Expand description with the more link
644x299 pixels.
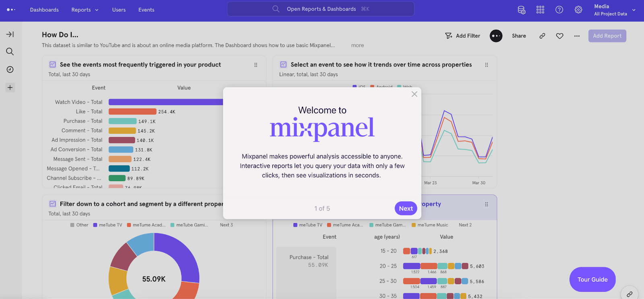[x=357, y=45]
